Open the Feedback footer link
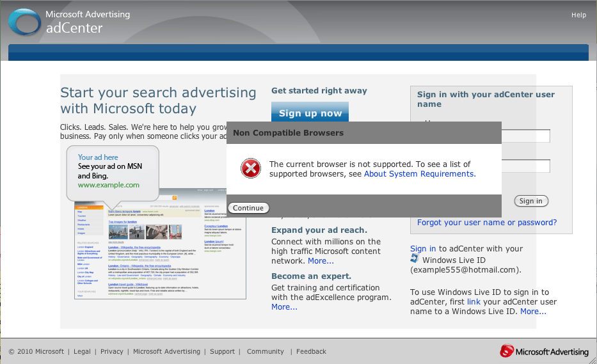This screenshot has width=597, height=364. 311,351
